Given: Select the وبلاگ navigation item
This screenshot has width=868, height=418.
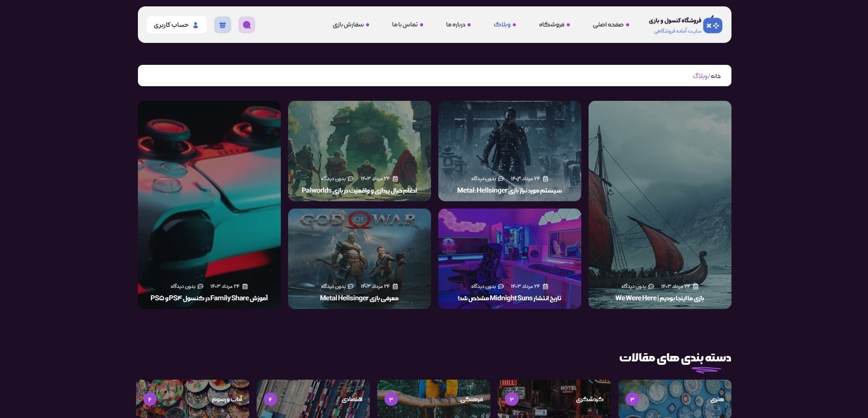Looking at the screenshot, I should pos(505,25).
